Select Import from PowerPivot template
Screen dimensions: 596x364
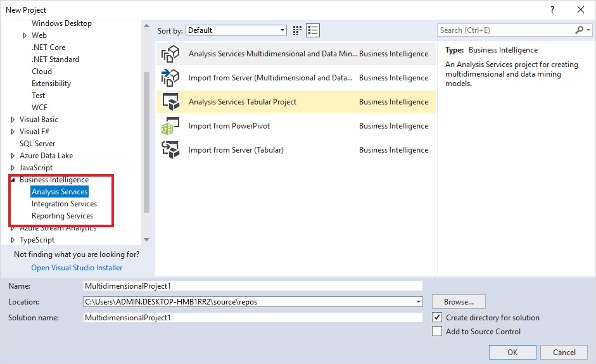click(296, 126)
